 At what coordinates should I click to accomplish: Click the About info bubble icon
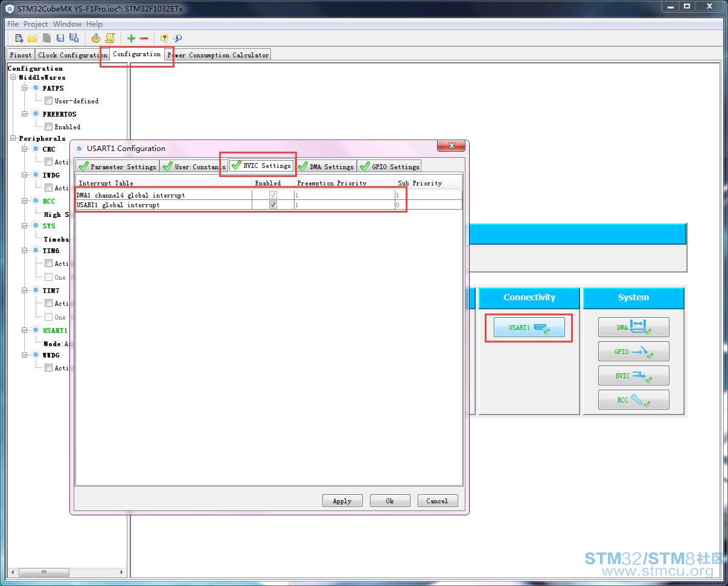(x=177, y=38)
